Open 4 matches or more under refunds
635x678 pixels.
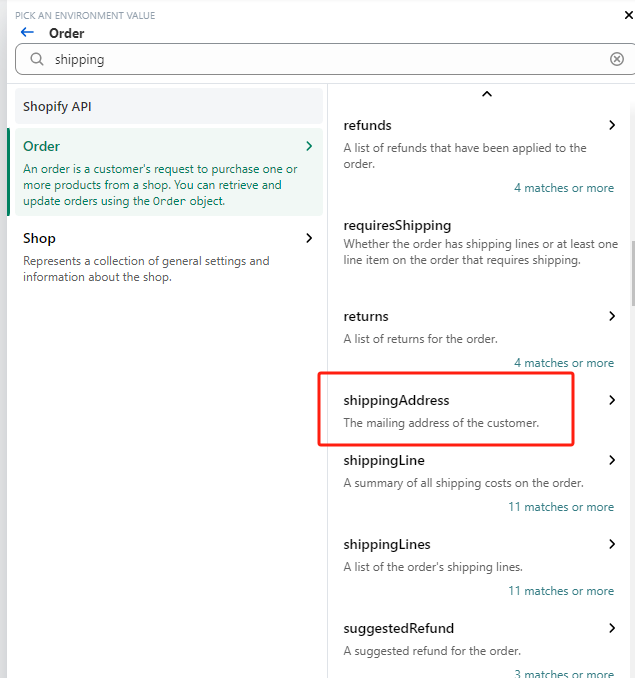564,188
